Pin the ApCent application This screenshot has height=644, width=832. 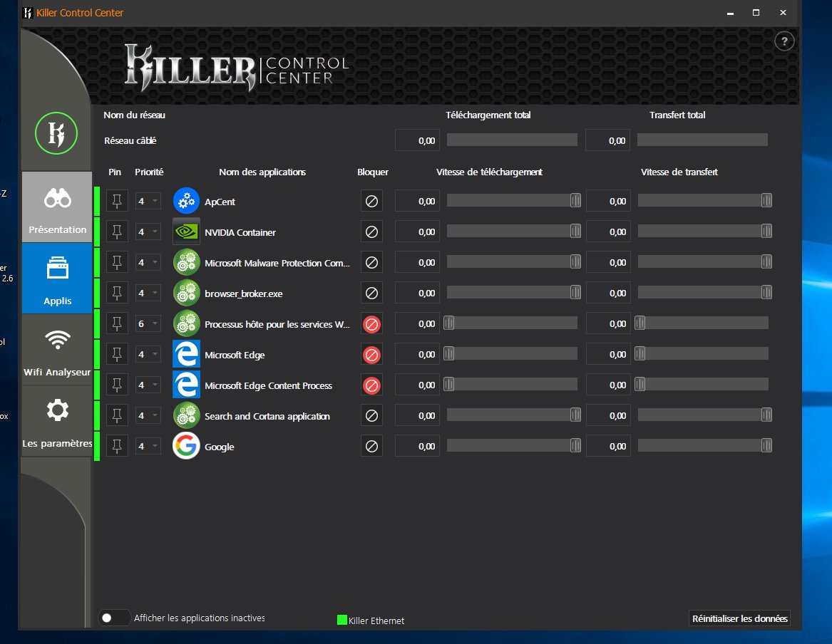point(118,202)
